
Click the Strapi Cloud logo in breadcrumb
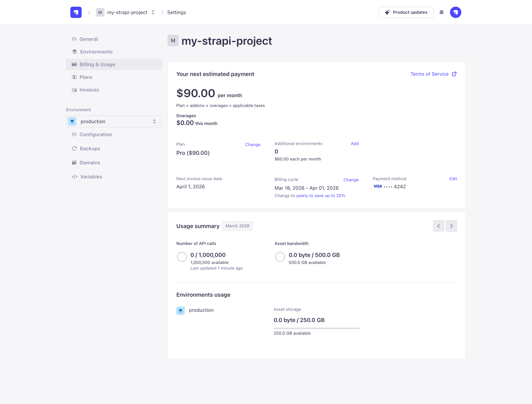[76, 12]
